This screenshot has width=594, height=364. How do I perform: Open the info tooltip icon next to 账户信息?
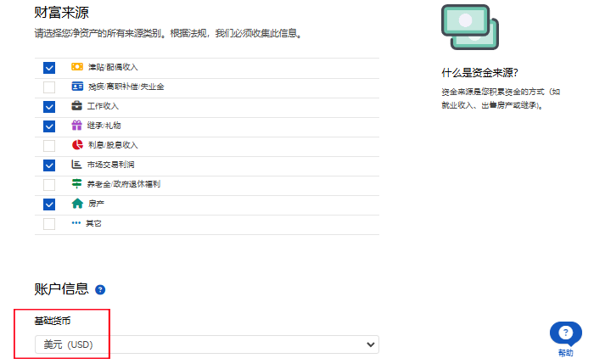tap(100, 289)
